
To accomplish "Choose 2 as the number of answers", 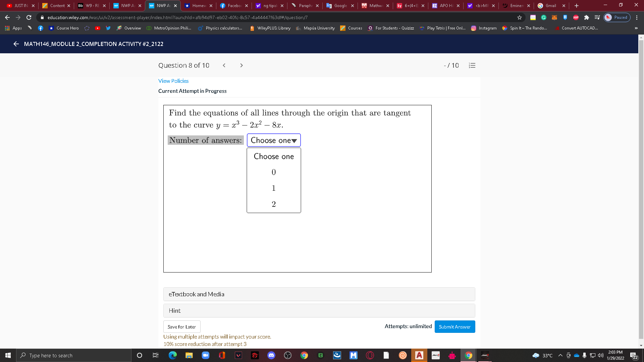I will click(x=273, y=204).
